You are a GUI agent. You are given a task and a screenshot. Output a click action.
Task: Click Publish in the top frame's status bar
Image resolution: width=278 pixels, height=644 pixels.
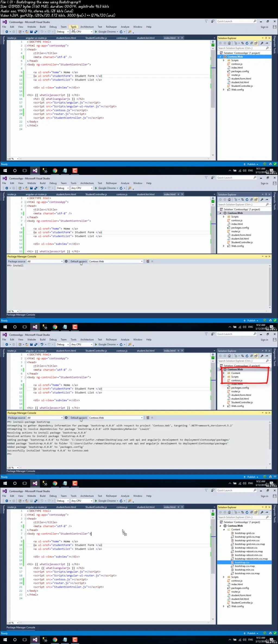click(x=251, y=164)
